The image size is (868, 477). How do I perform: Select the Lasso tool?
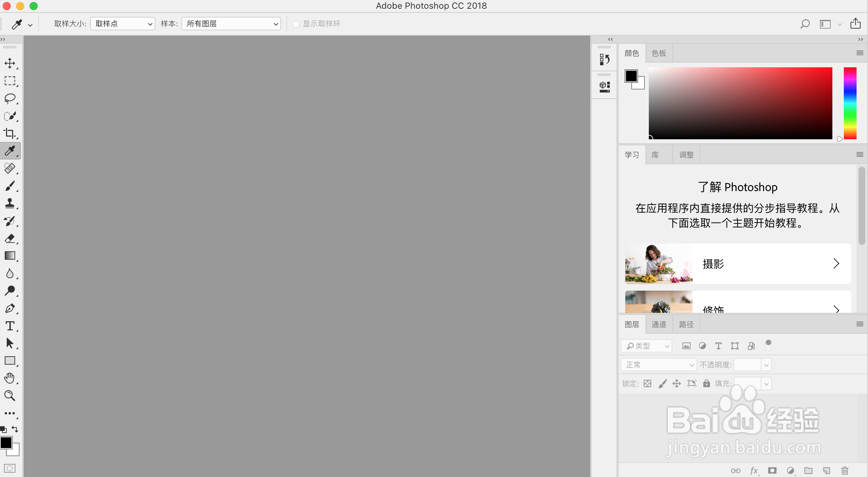coord(10,99)
